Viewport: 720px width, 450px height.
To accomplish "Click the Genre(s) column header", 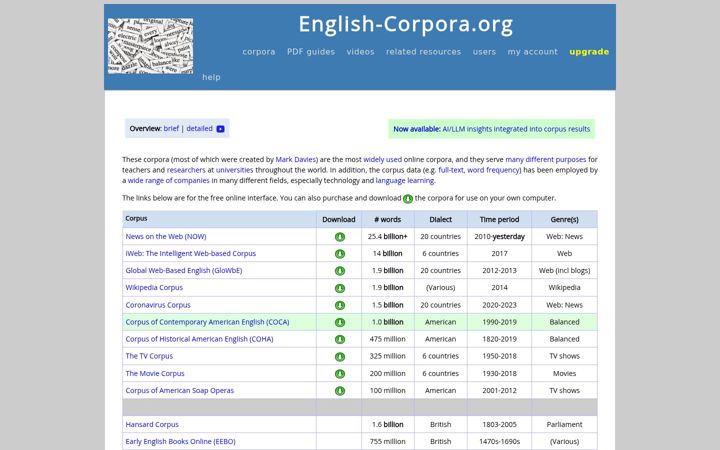I will [564, 219].
